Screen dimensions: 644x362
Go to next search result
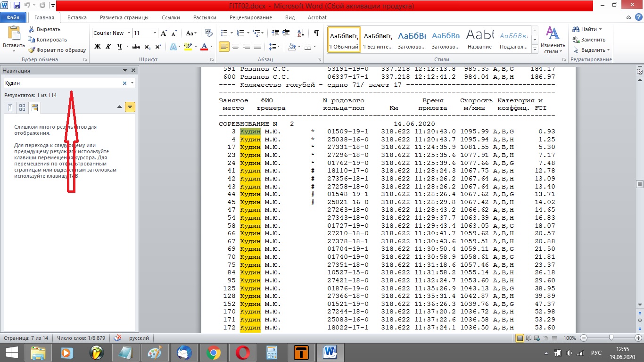click(x=131, y=107)
